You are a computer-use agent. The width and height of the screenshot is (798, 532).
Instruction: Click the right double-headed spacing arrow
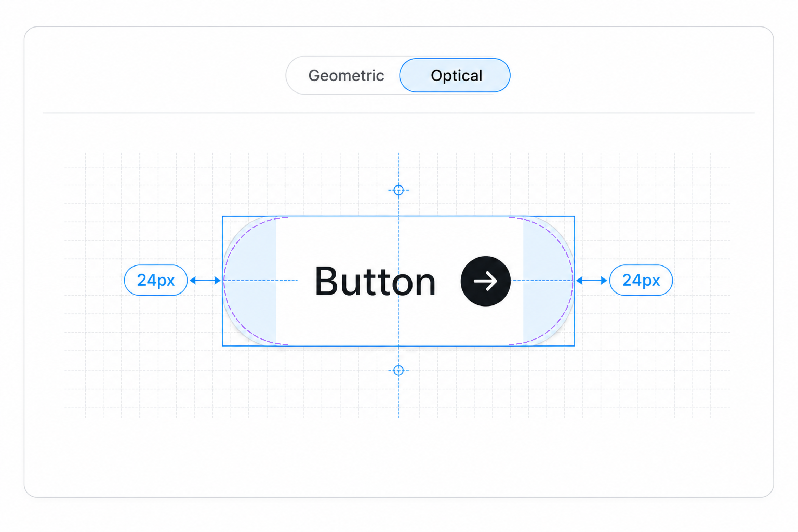coord(592,280)
